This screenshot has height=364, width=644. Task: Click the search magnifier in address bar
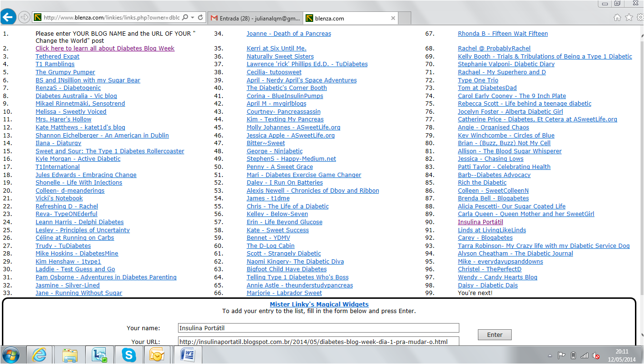point(185,18)
